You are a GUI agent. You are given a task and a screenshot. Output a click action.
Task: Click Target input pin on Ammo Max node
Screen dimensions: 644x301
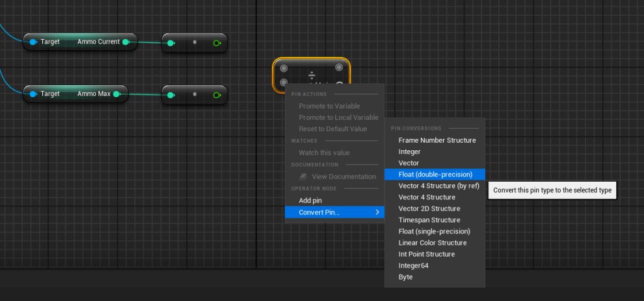[x=33, y=94]
